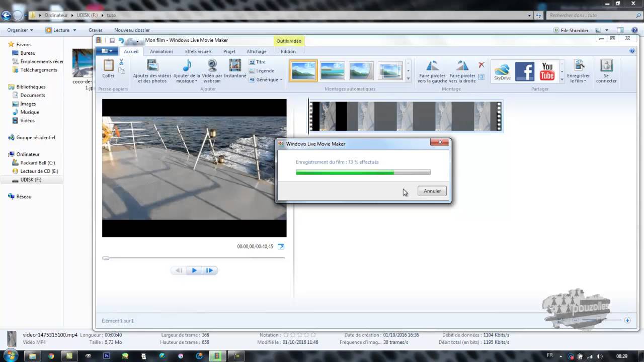The width and height of the screenshot is (644, 362).
Task: Click the Movie Maker help icon
Action: click(x=632, y=51)
